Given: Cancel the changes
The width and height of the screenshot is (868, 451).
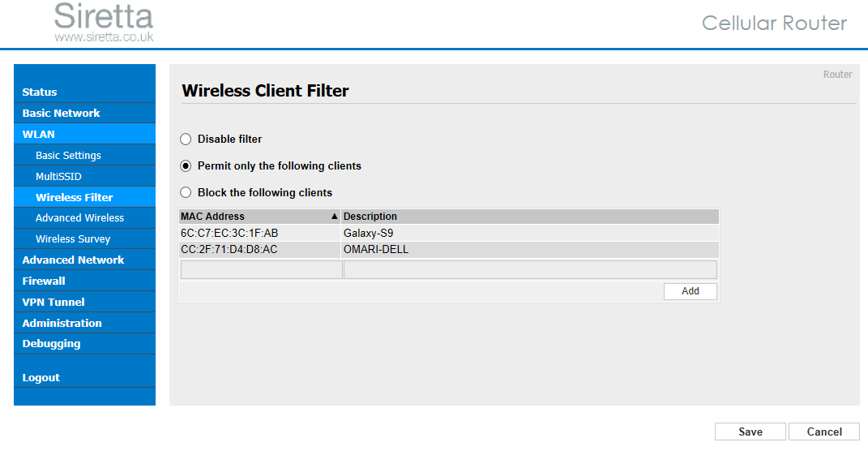Looking at the screenshot, I should coord(824,432).
